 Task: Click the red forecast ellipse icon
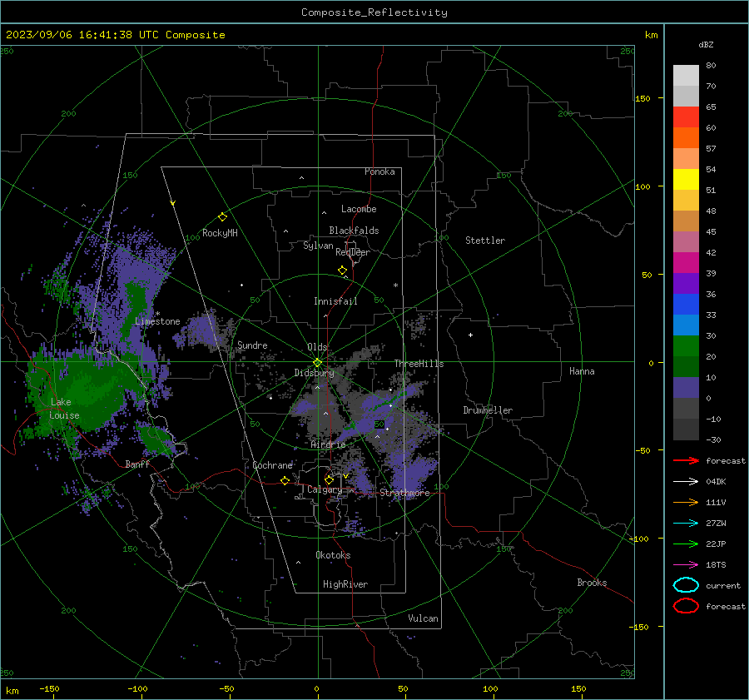point(686,606)
